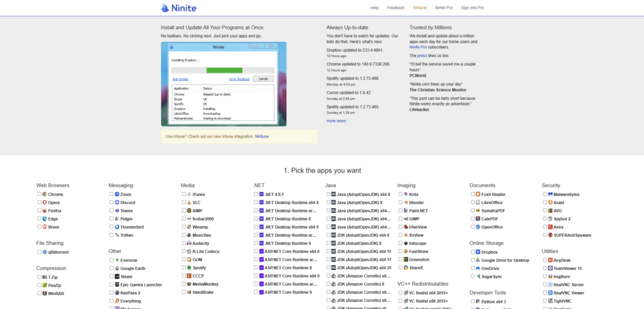Open Nintune in the top navigation
Viewport: 644px width, 309px height.
[x=419, y=8]
